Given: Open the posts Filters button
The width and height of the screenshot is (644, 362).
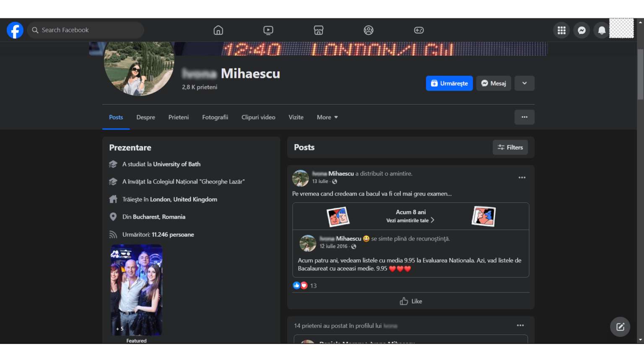Looking at the screenshot, I should [x=510, y=147].
